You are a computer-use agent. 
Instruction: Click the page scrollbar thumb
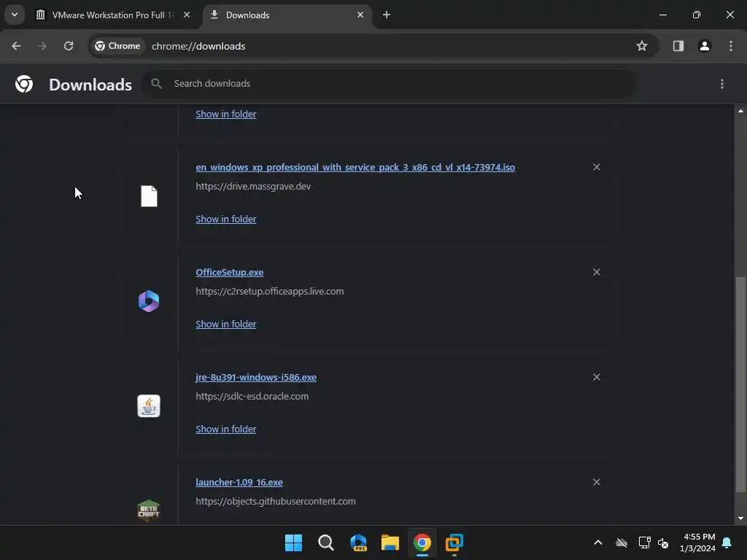(740, 384)
